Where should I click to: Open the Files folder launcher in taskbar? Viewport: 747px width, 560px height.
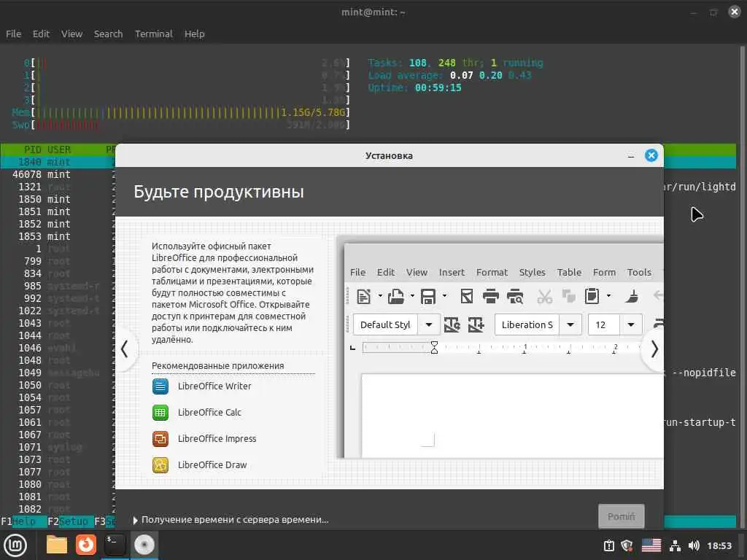(x=57, y=545)
